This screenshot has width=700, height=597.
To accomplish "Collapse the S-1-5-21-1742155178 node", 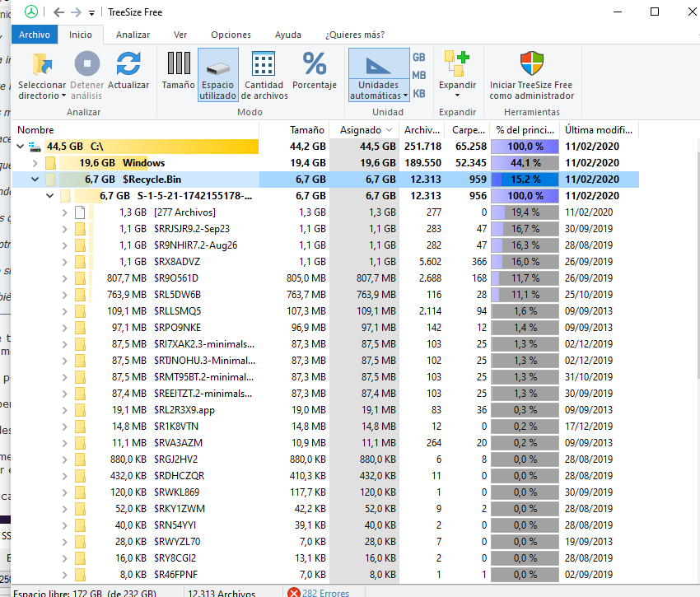I will coord(49,196).
